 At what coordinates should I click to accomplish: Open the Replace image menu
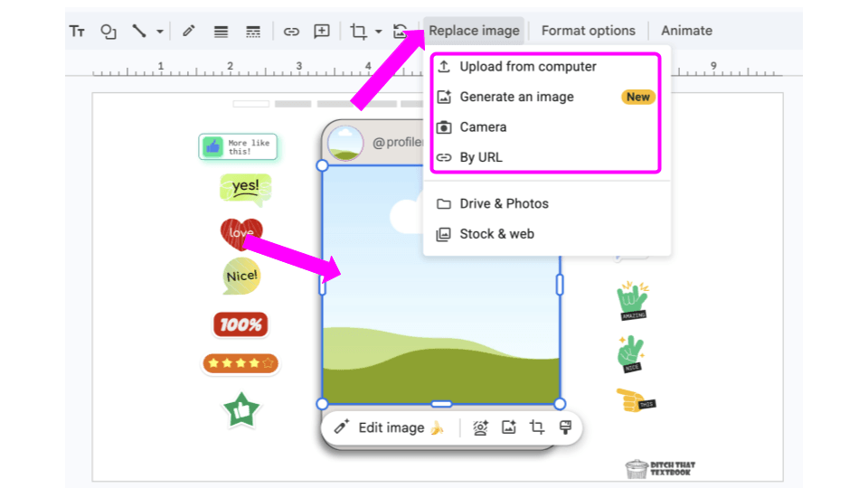coord(474,31)
